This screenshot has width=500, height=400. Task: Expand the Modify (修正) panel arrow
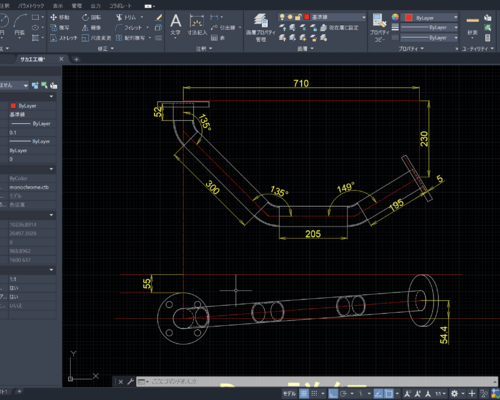click(112, 49)
